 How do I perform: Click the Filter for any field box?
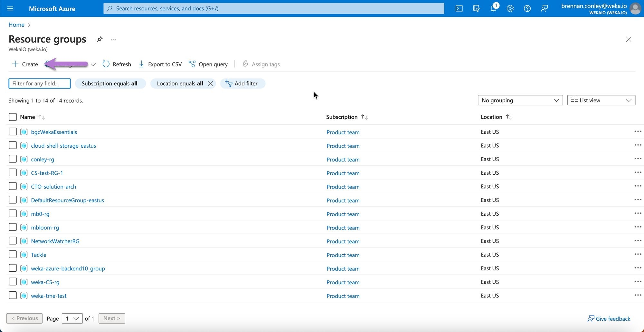[39, 83]
